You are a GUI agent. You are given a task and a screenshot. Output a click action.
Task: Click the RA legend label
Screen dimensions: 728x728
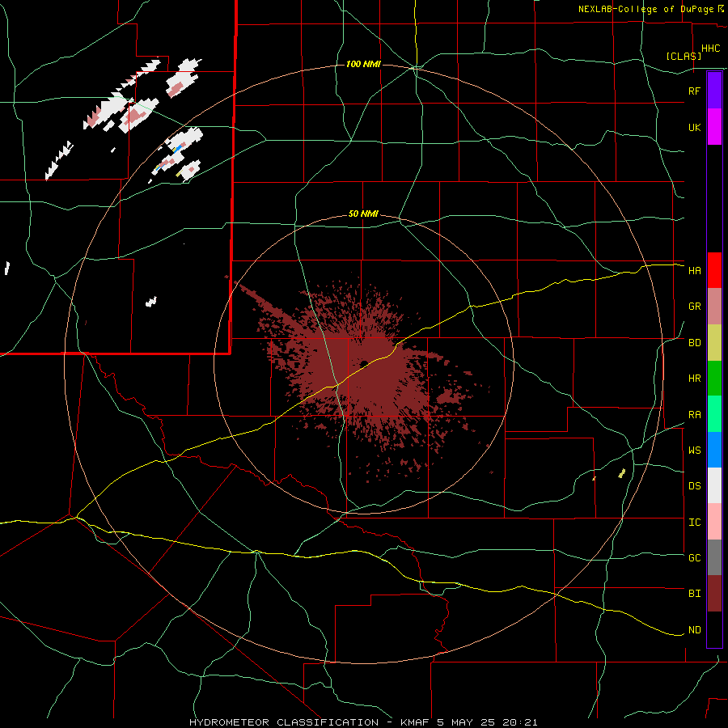(x=694, y=414)
